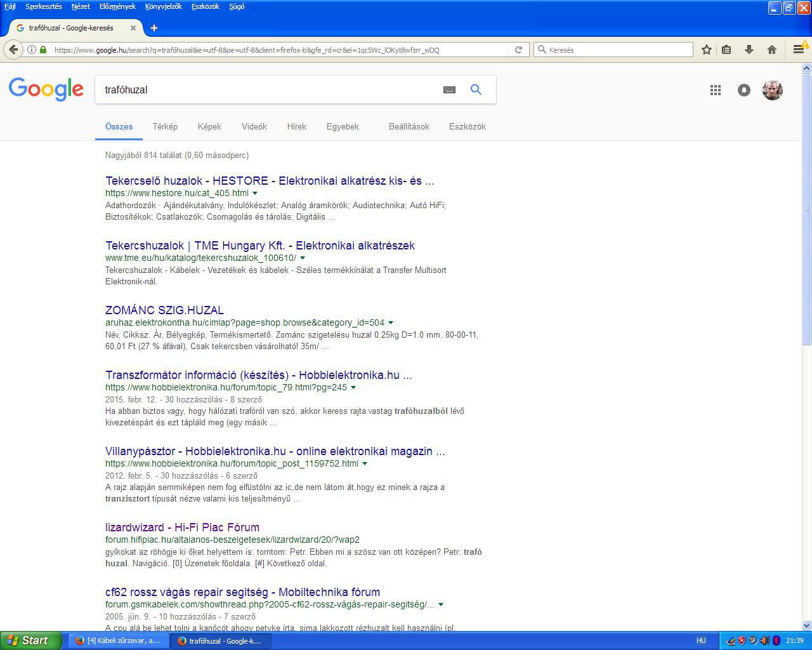The width and height of the screenshot is (812, 650).
Task: Open the Fájl menu
Action: click(x=10, y=6)
